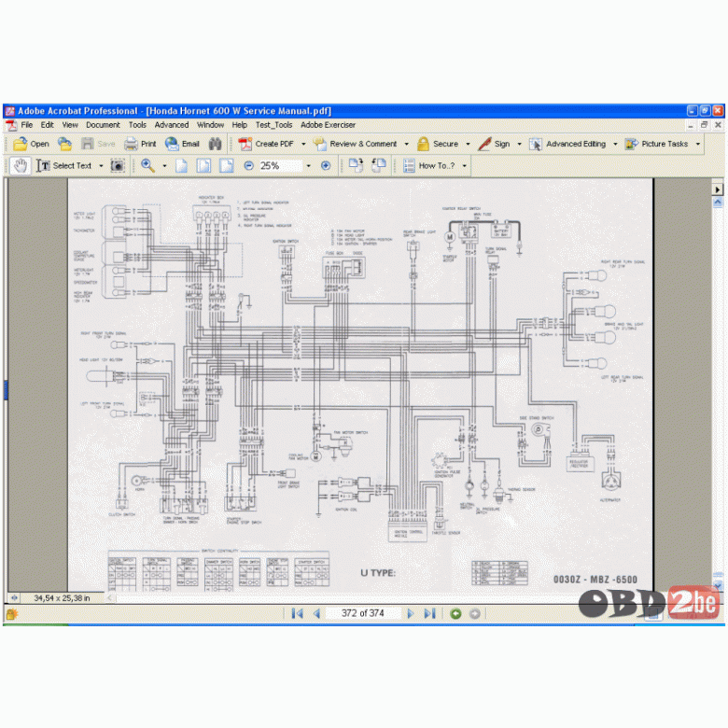Select the Hand tool
This screenshot has height=728, width=728.
pyautogui.click(x=21, y=166)
